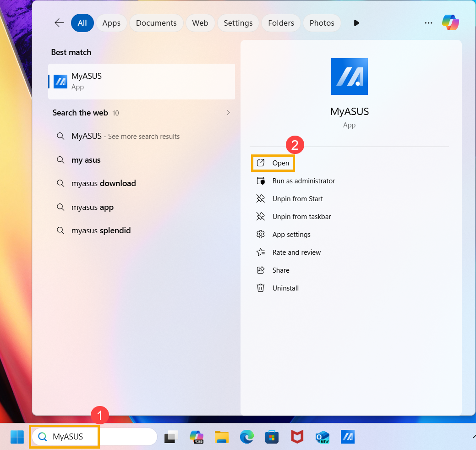
Task: Select Rate and review
Action: point(289,252)
